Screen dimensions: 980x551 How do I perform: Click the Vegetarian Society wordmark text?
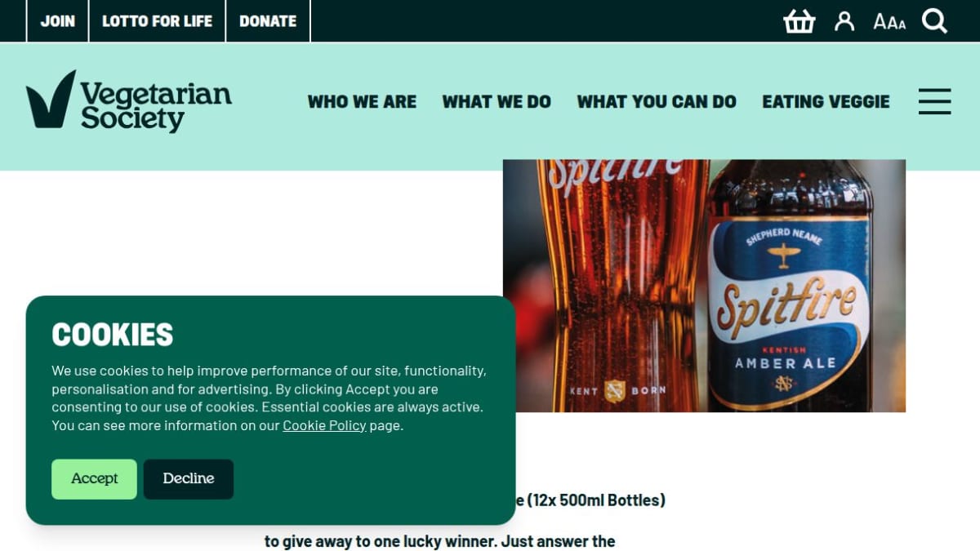point(156,106)
